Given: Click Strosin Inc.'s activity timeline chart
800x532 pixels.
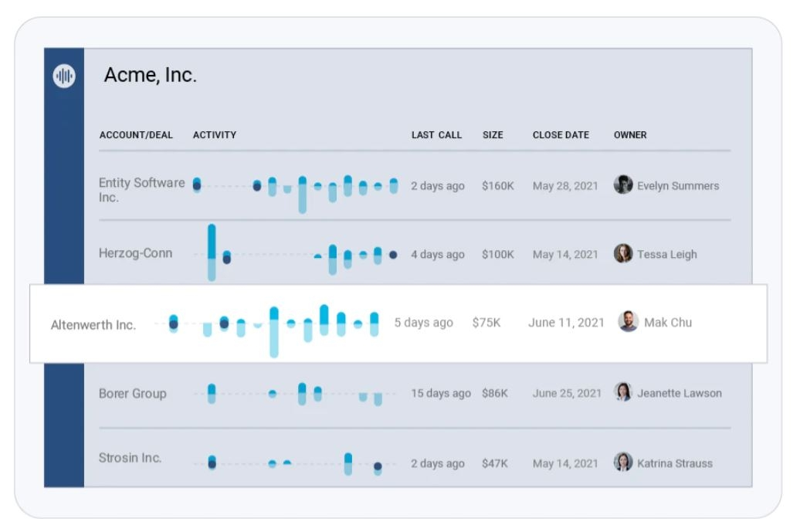Looking at the screenshot, I should pos(295,463).
